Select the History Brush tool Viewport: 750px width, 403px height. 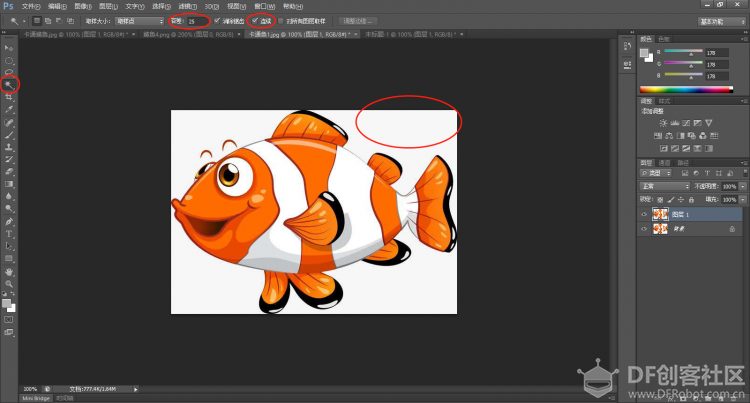[x=9, y=160]
